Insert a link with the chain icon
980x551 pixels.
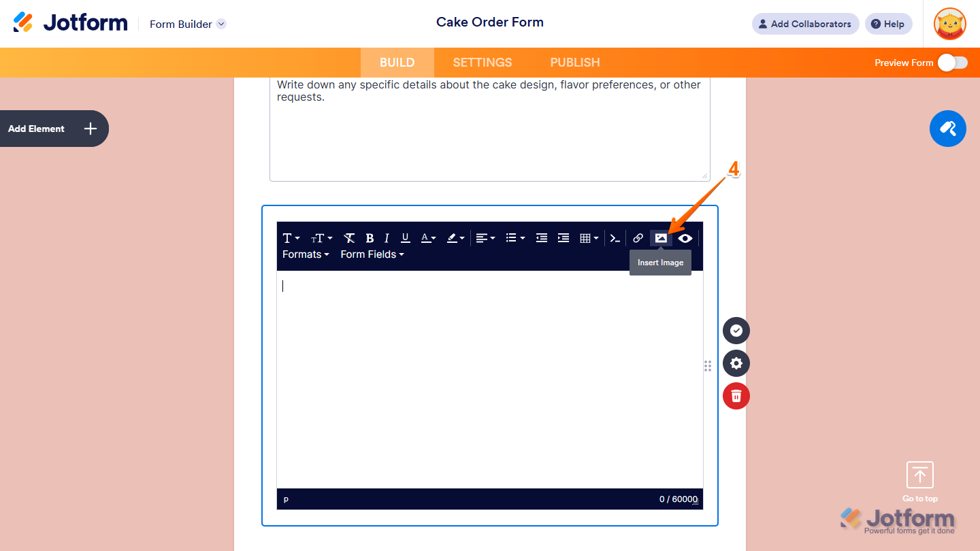638,238
